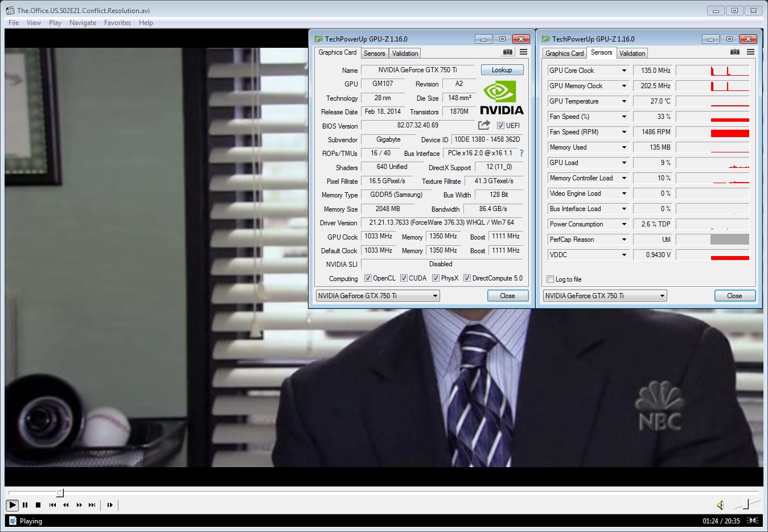
Task: Expand the GPU Memory Clock sensor dropdown
Action: [x=624, y=86]
